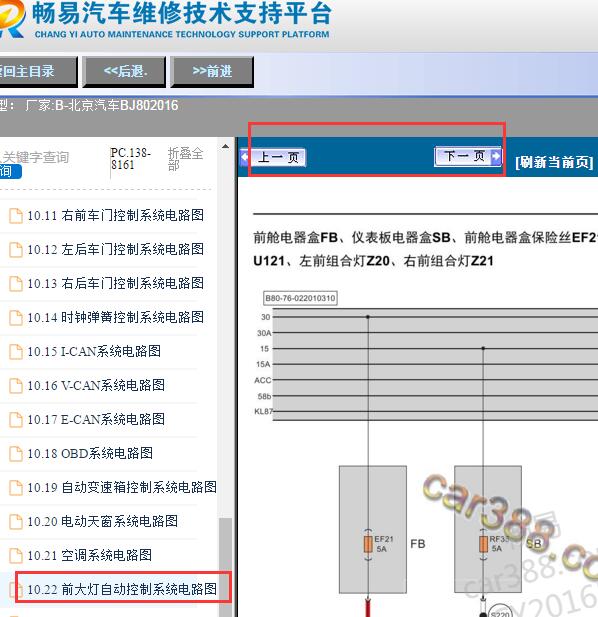Open 10.15 I-CAN系统电路图
Image resolution: width=598 pixels, height=617 pixels.
tap(94, 351)
